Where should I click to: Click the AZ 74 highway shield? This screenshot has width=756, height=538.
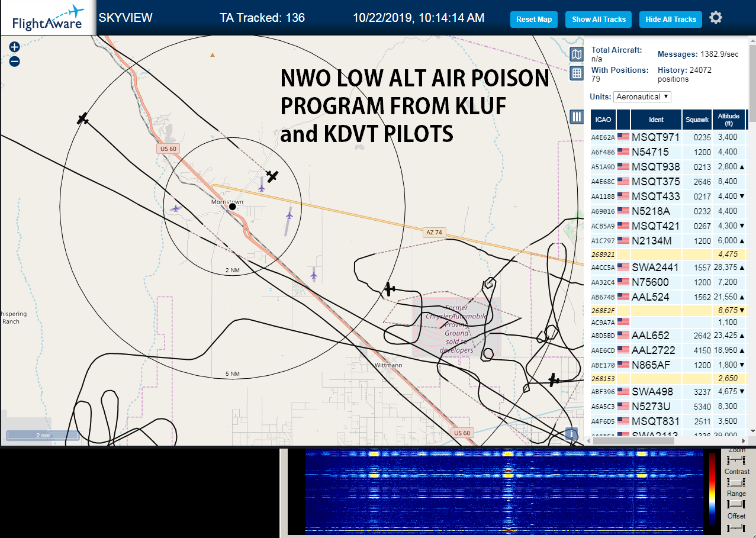(x=434, y=233)
